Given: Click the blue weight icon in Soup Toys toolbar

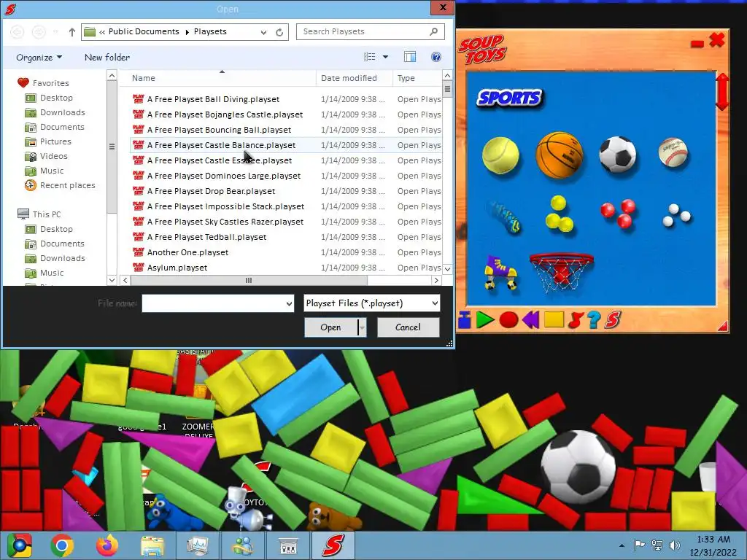Looking at the screenshot, I should coord(465,319).
